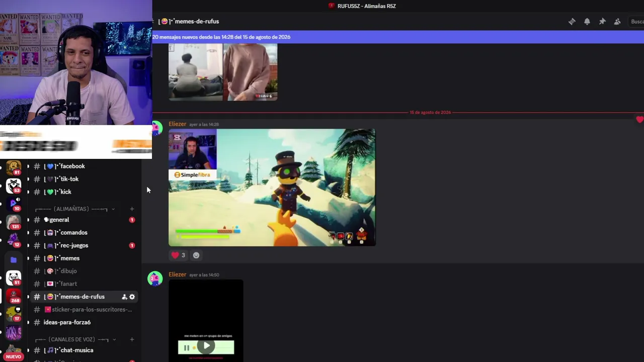Open server icon with 12 badge
Image resolution: width=644 pixels, height=362 pixels.
point(14,240)
